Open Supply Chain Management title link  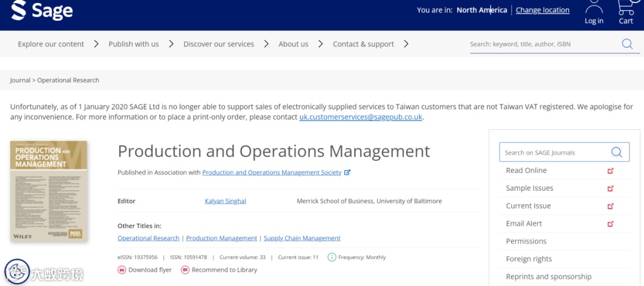click(x=302, y=238)
